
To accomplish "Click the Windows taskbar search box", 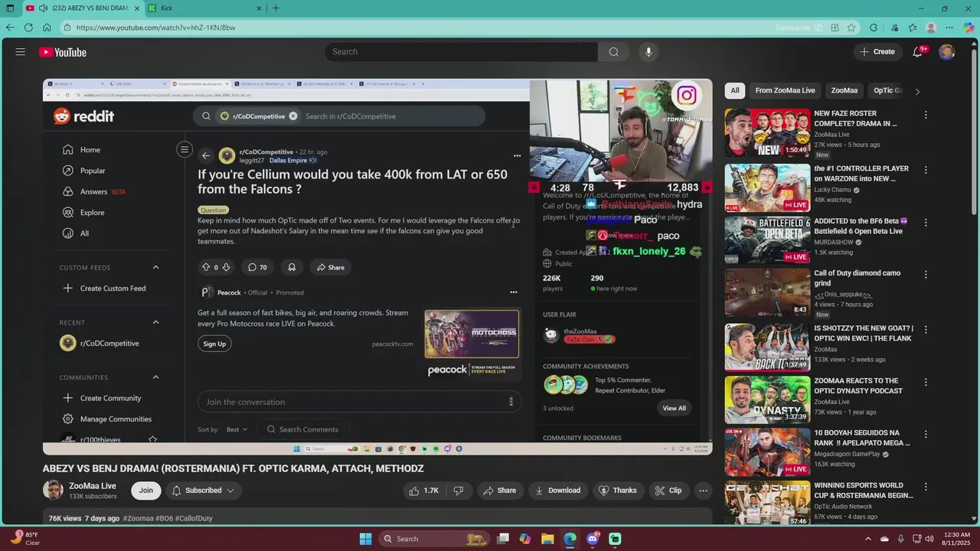I will (x=434, y=539).
